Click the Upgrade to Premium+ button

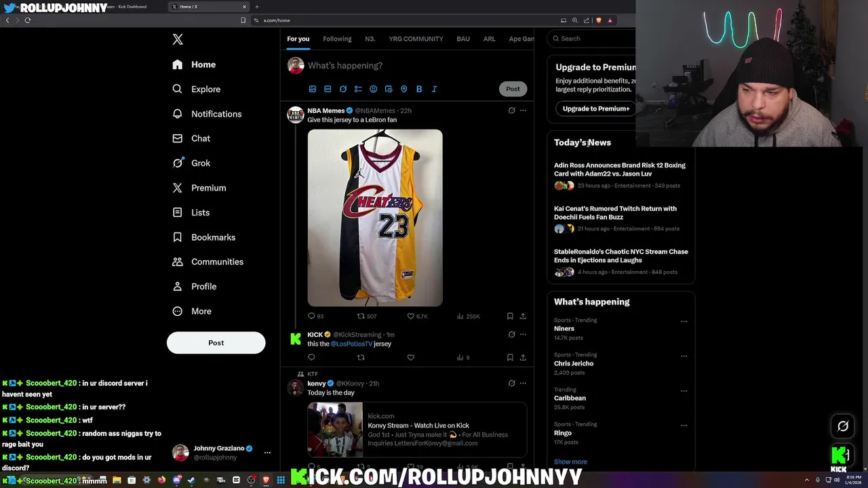point(595,108)
